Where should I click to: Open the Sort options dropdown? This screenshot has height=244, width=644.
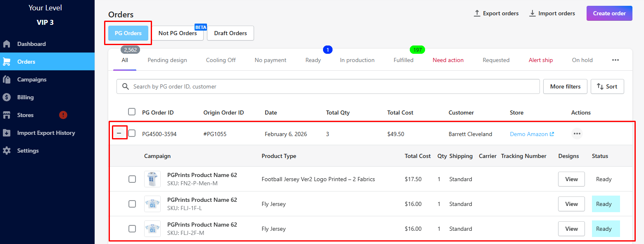pyautogui.click(x=607, y=86)
